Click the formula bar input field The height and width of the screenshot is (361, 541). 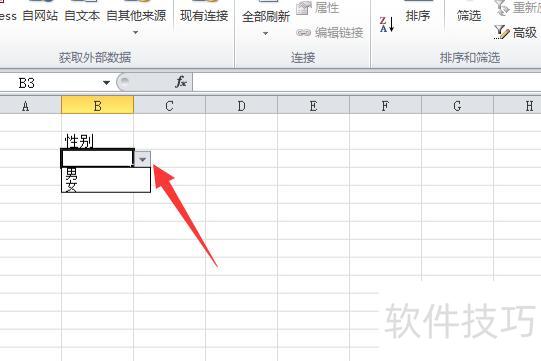(366, 83)
